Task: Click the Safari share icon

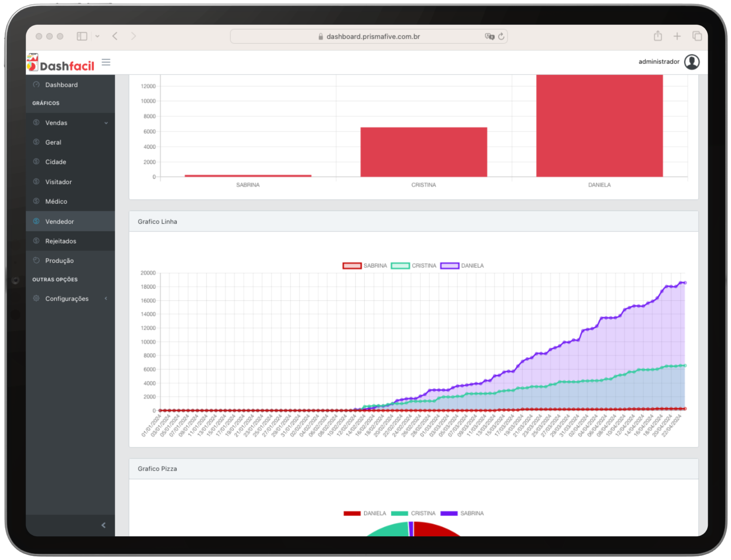Action: pyautogui.click(x=658, y=36)
